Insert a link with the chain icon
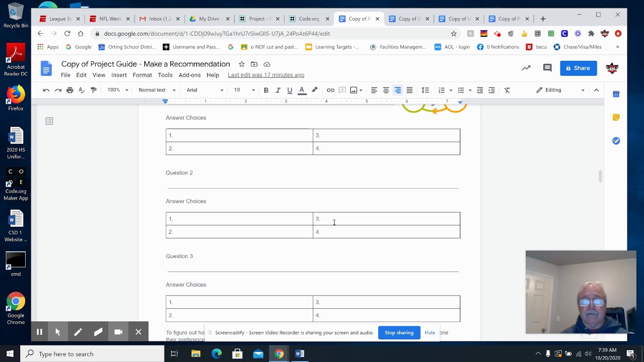This screenshot has height=362, width=644. tap(331, 90)
